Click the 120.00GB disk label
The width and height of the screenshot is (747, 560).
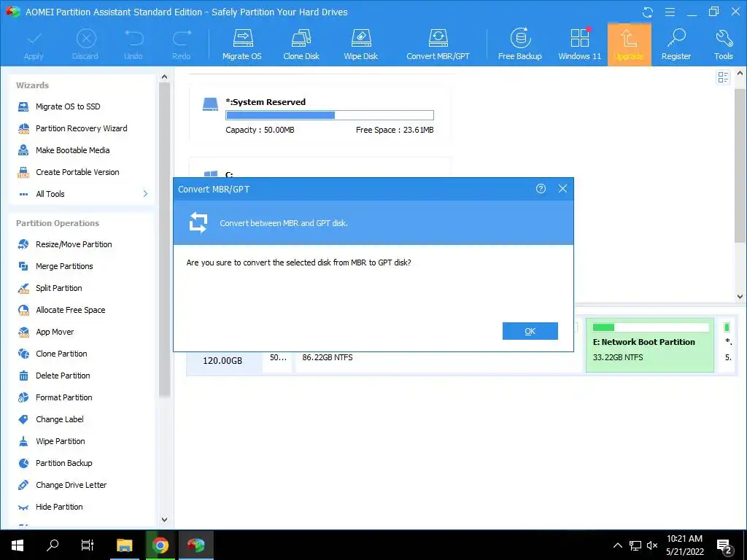click(x=222, y=360)
